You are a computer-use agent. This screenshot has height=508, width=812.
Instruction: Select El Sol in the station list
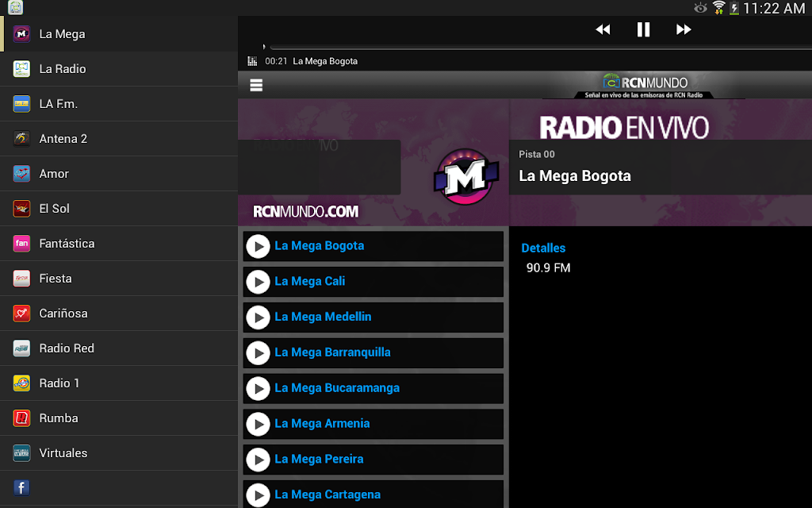(x=119, y=209)
